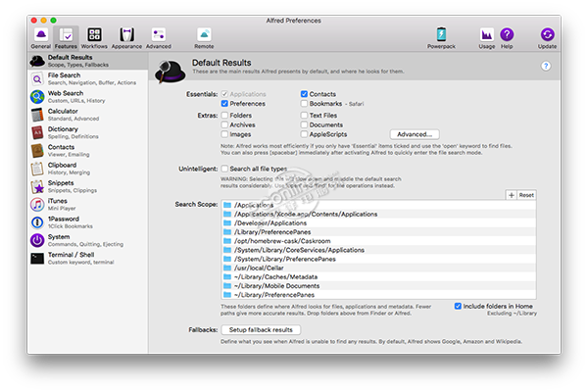
Task: Open the Powerpack section
Action: [442, 38]
